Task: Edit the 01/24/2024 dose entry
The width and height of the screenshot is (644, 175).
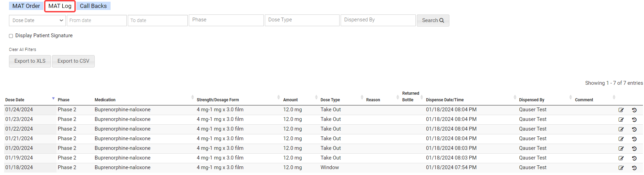Action: [621, 110]
